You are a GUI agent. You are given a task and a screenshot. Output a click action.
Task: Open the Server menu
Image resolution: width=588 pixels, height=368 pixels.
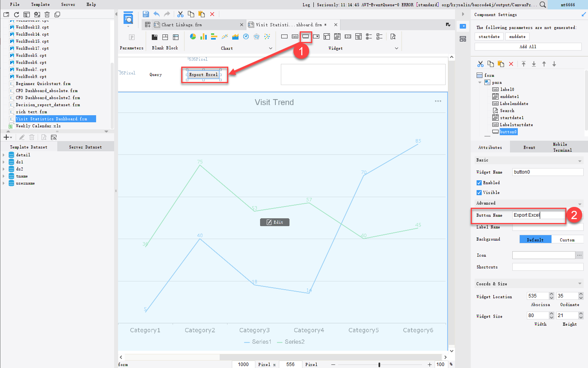point(67,4)
